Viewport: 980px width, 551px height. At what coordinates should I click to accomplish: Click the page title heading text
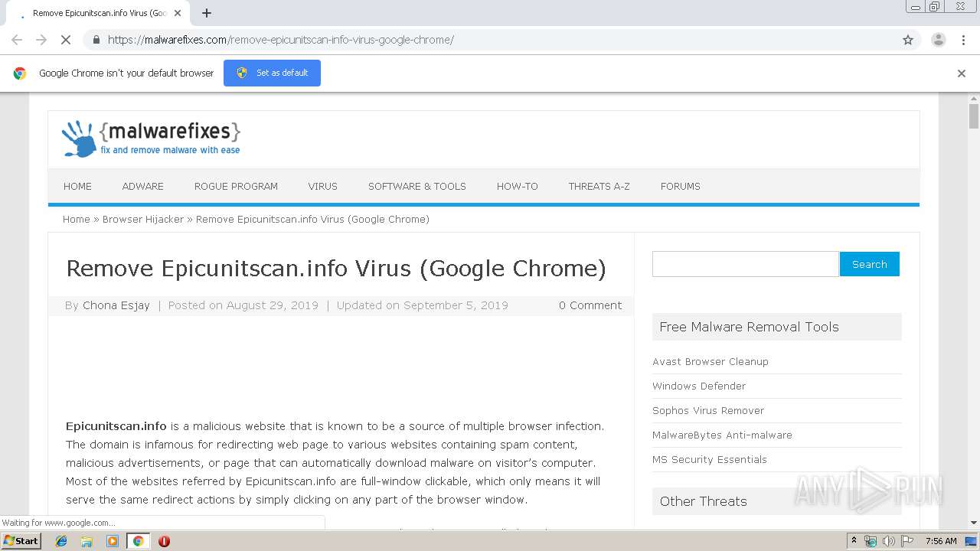tap(336, 269)
